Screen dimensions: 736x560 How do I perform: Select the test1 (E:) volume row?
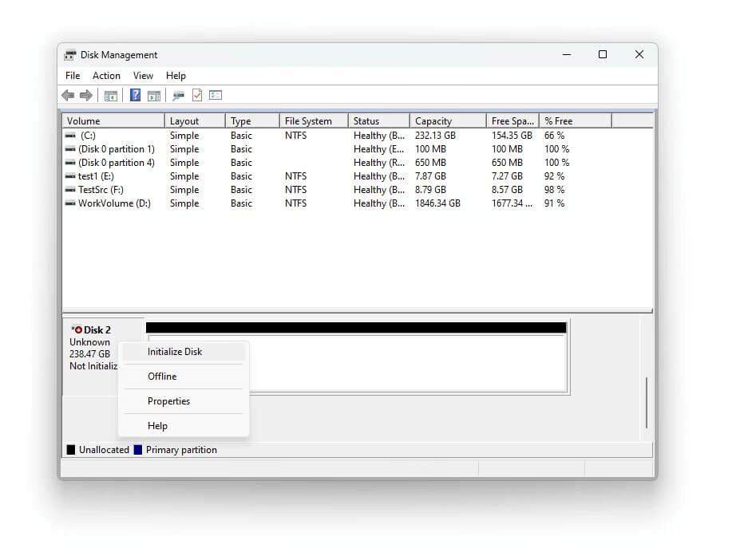pyautogui.click(x=357, y=176)
